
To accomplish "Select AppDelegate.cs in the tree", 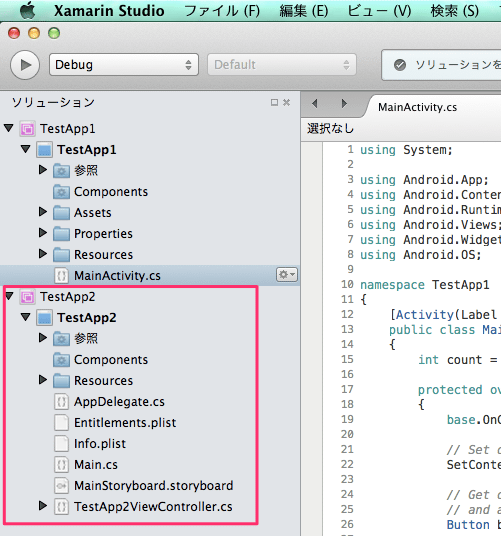I will (x=119, y=402).
